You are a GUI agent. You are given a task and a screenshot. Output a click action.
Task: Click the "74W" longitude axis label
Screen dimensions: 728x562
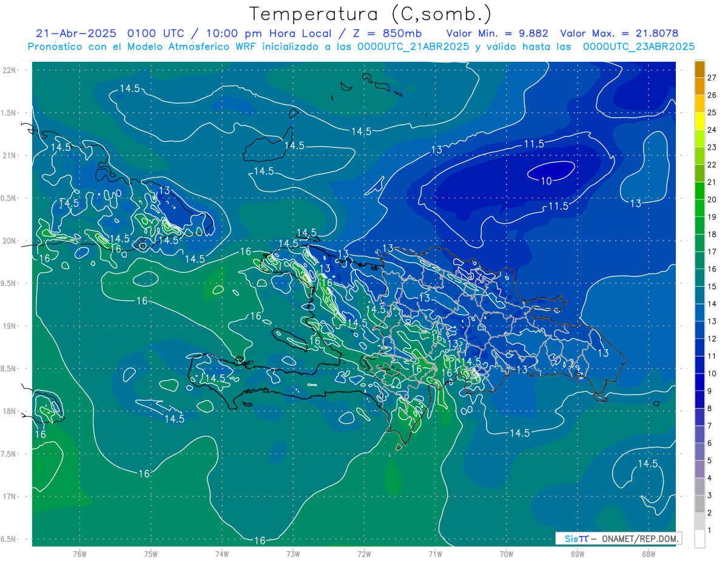[221, 553]
